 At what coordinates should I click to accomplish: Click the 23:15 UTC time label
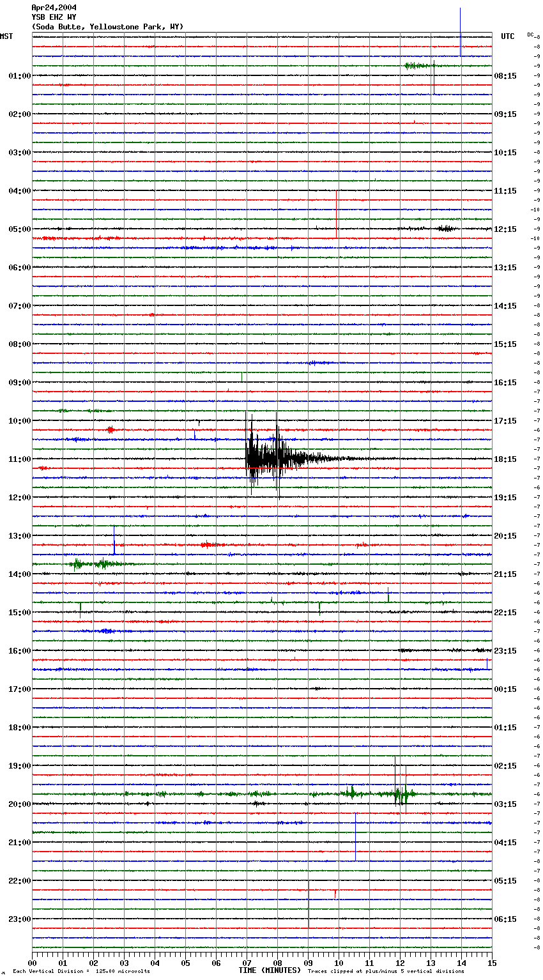pyautogui.click(x=505, y=651)
